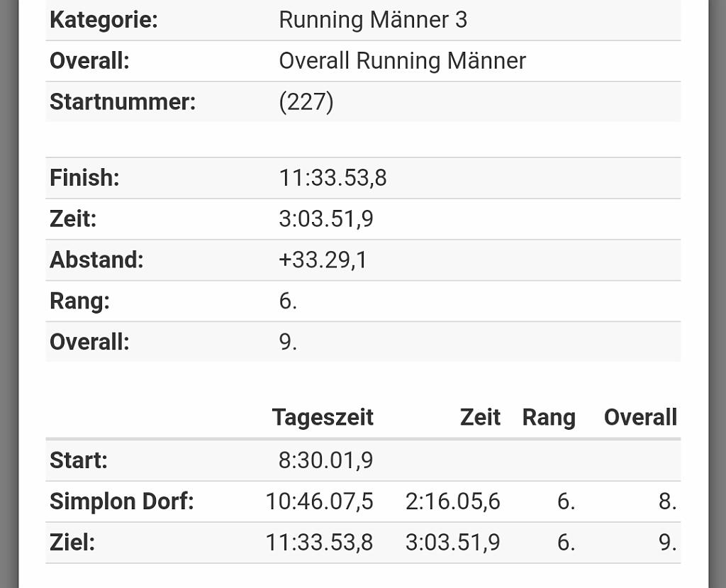
Task: Select the "Zeit" column header in splits table
Action: [x=480, y=418]
